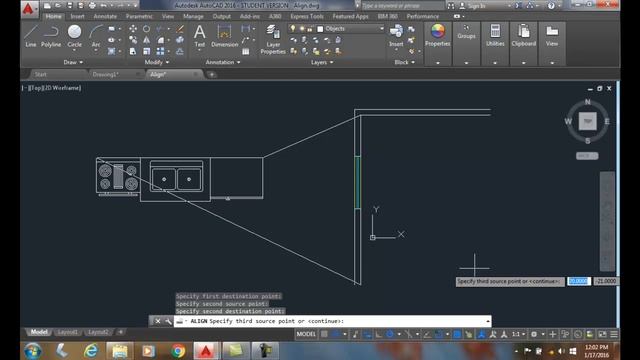This screenshot has height=360, width=640.
Task: Open the WCS dropdown below ViewCube
Action: pos(587,156)
